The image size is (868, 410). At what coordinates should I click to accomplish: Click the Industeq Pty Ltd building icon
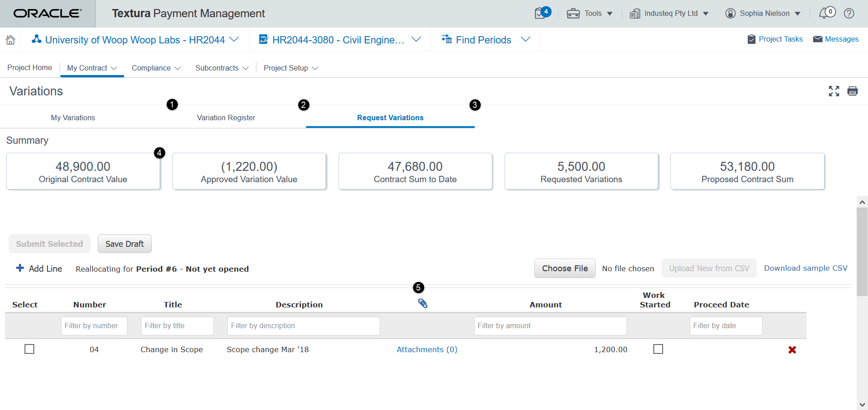click(635, 14)
